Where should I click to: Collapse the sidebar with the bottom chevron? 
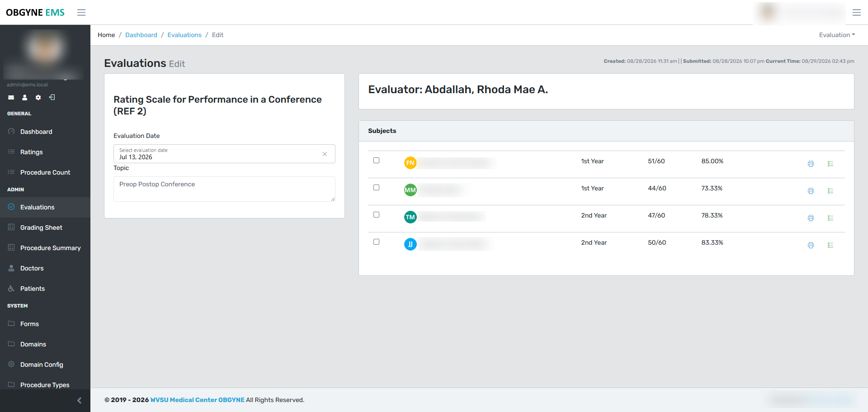click(x=80, y=400)
